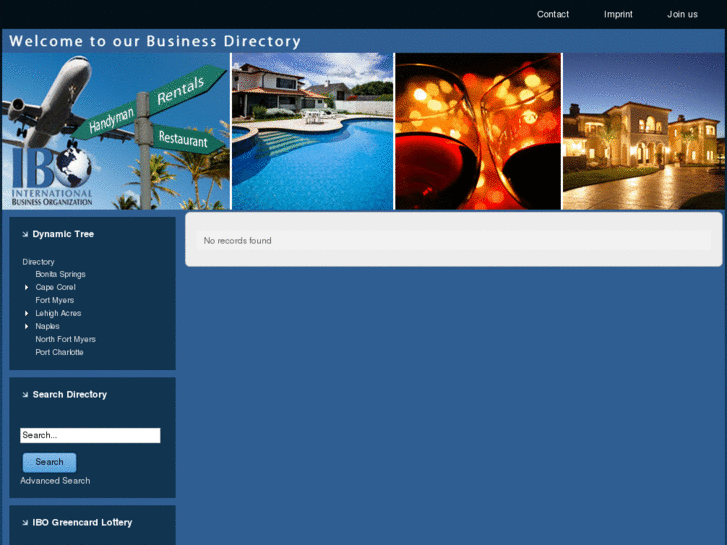This screenshot has height=545, width=727.
Task: Open the Lehigh Acres category
Action: [58, 313]
